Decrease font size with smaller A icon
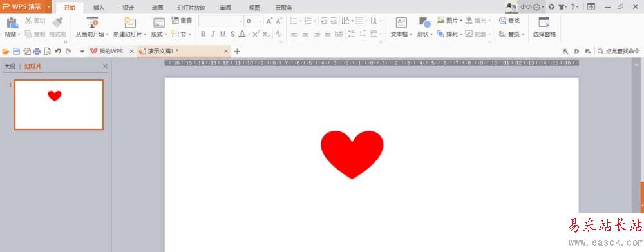This screenshot has width=644, height=252. coord(279,21)
